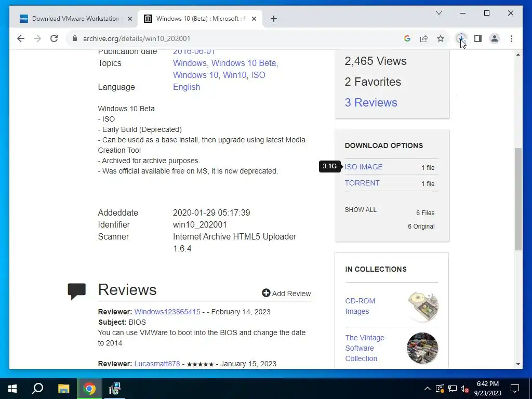The height and width of the screenshot is (399, 532).
Task: Open the Windows Start menu
Action: pyautogui.click(x=12, y=389)
